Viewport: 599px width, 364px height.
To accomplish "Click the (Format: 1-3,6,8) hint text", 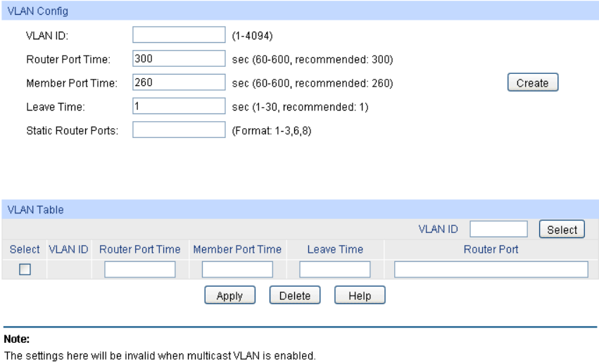I will 272,131.
